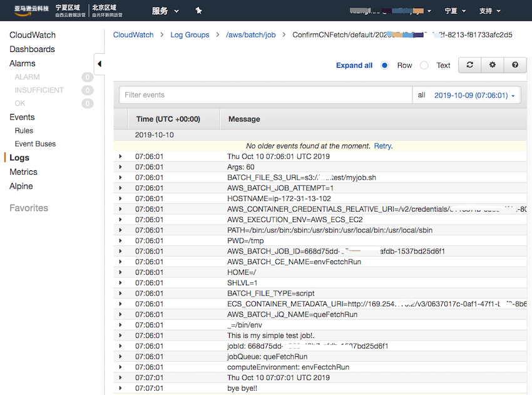Open CloudWatch in the sidebar
532x395 pixels.
pyautogui.click(x=33, y=35)
